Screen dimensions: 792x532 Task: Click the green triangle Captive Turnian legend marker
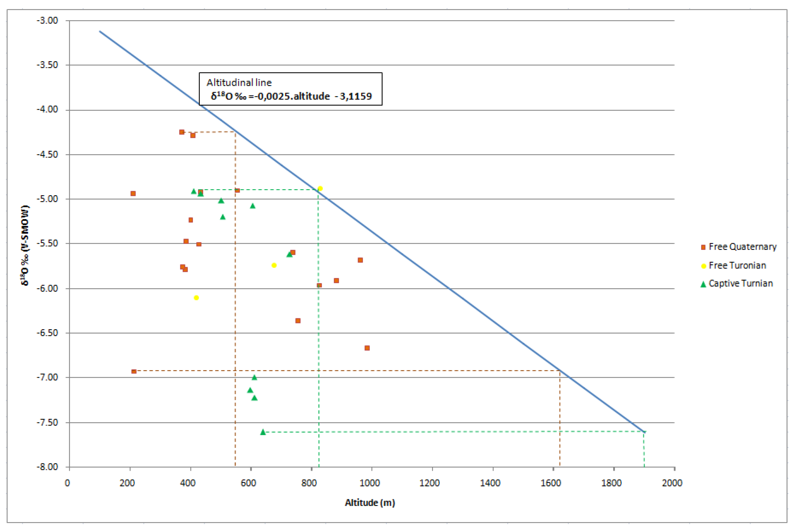click(703, 284)
